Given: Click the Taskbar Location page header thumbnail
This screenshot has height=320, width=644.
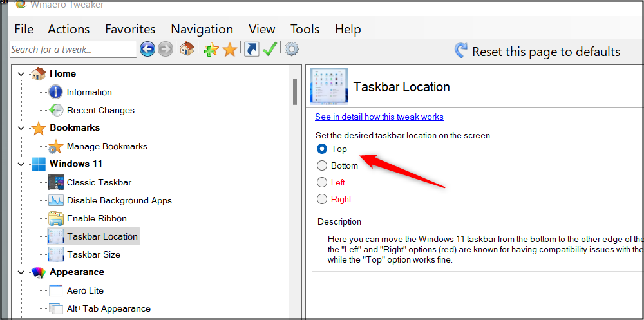Looking at the screenshot, I should coord(329,86).
